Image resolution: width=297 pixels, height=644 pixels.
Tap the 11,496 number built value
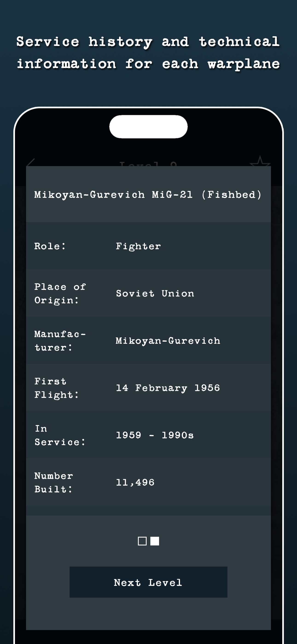(135, 482)
